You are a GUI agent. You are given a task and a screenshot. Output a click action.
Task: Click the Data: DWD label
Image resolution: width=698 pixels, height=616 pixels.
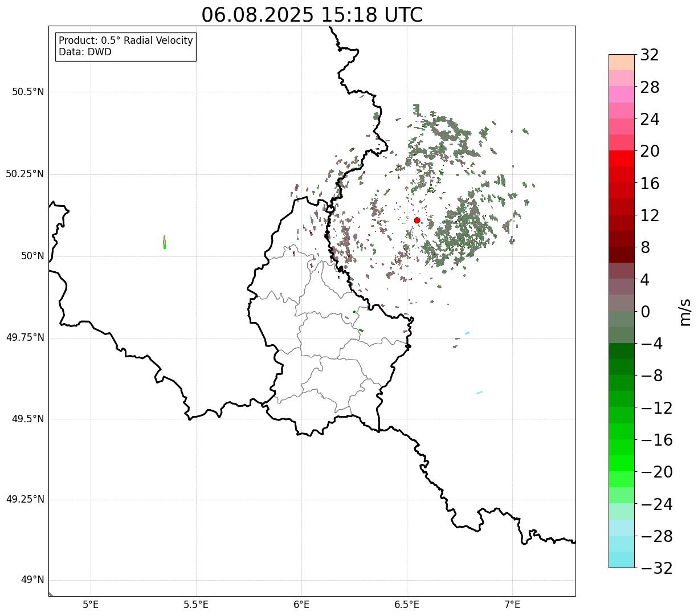(85, 52)
